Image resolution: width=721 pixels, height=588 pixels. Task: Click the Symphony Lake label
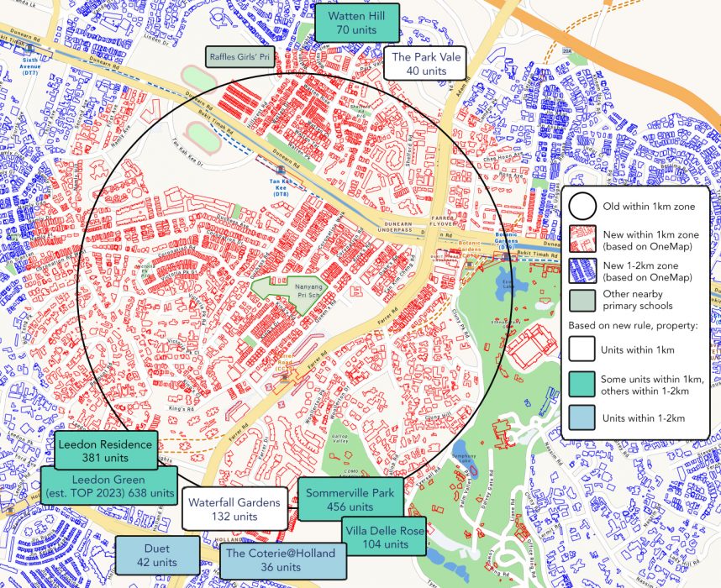[x=464, y=459]
